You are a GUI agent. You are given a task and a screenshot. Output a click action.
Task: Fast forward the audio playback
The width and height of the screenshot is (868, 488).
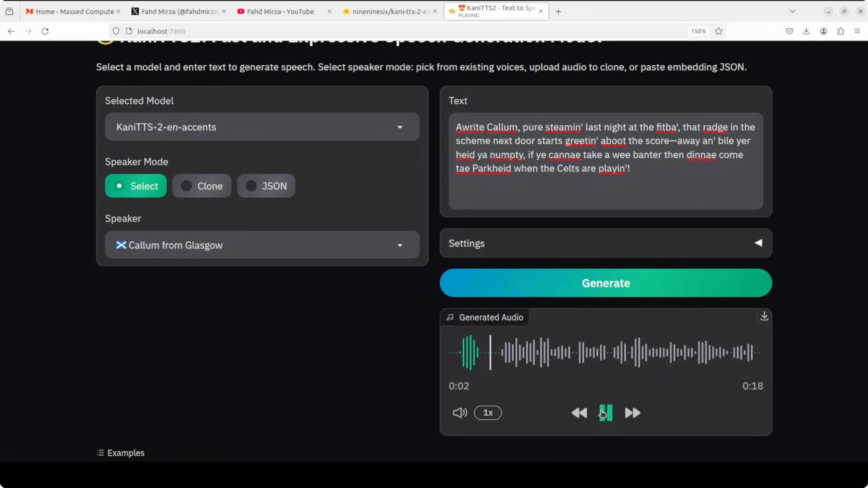[x=632, y=413]
